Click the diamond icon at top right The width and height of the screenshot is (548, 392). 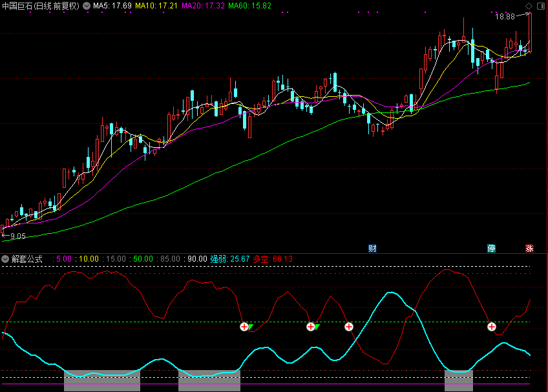529,6
